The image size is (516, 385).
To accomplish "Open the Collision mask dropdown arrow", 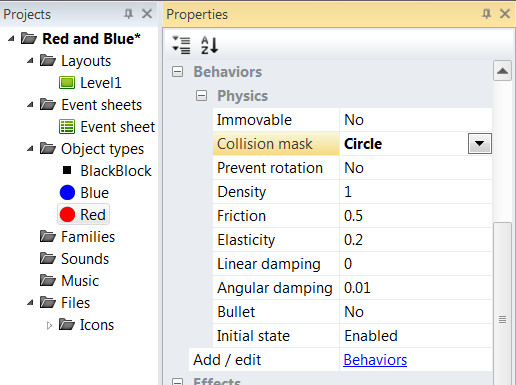I will click(x=480, y=144).
